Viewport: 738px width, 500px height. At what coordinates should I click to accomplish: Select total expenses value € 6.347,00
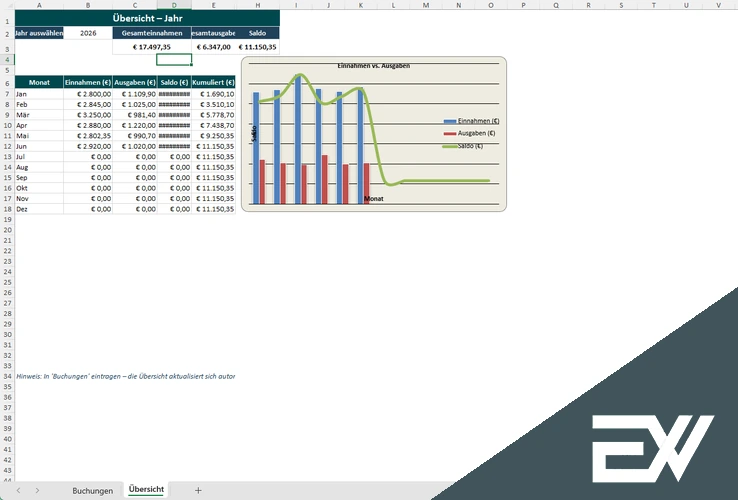214,47
